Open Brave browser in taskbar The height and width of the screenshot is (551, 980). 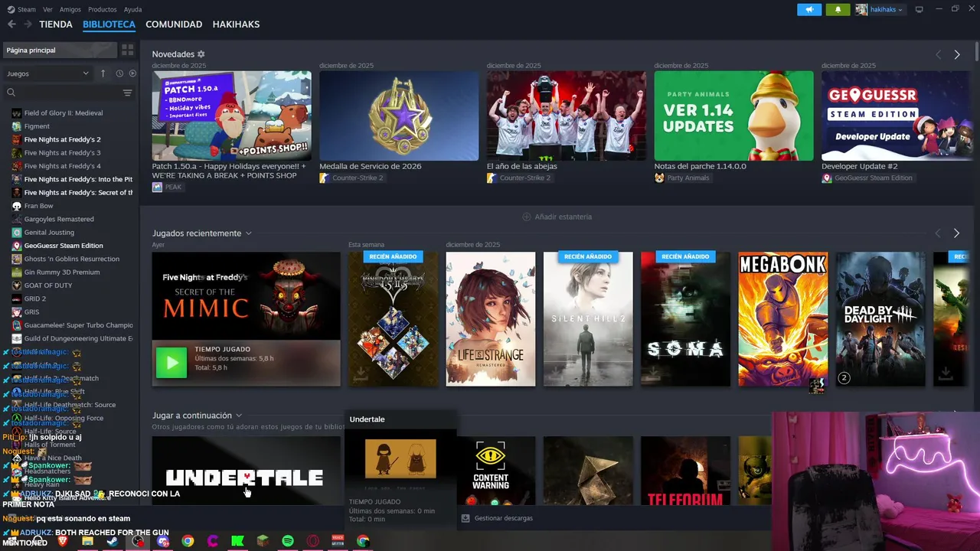[63, 541]
